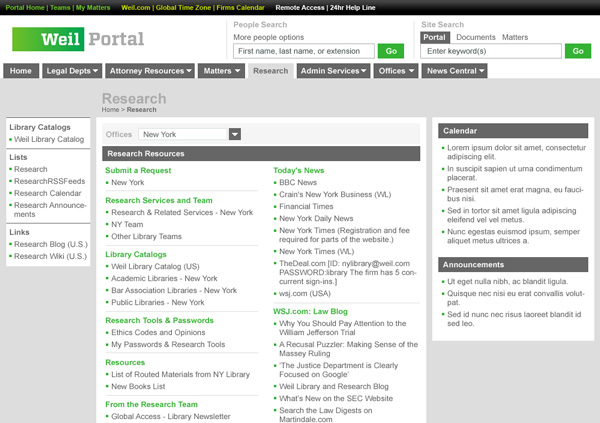The height and width of the screenshot is (423, 600).
Task: Switch site search to Matters tab
Action: point(515,37)
